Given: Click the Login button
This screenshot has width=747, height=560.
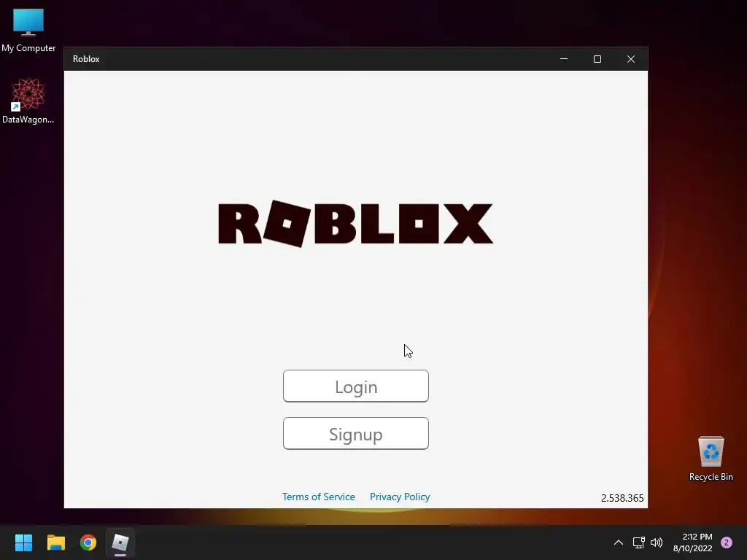Looking at the screenshot, I should tap(356, 386).
